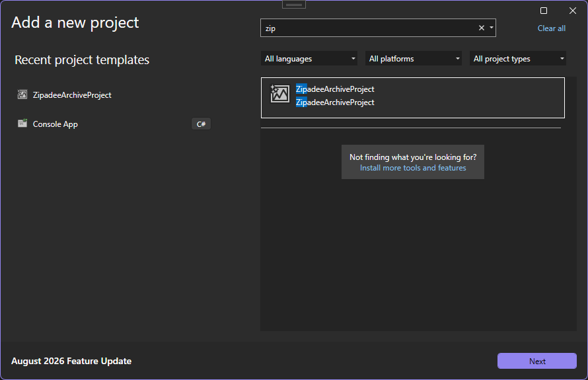
Task: Close the Add a new project dialog
Action: click(x=573, y=11)
